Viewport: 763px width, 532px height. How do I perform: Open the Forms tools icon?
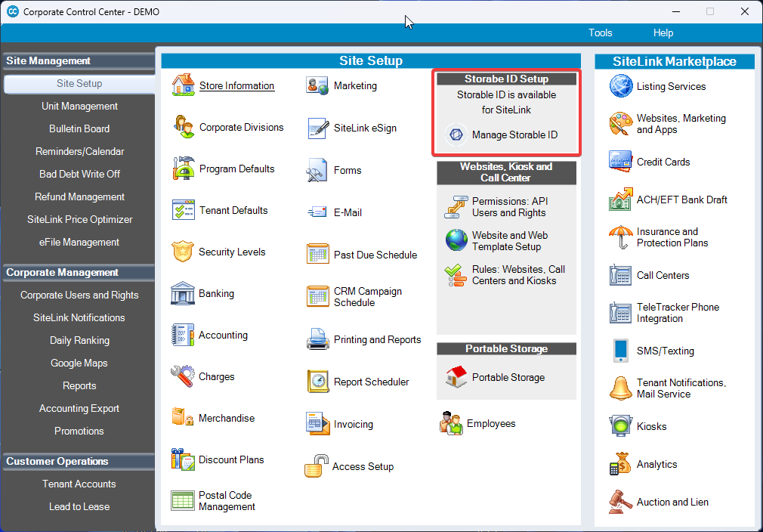tap(317, 170)
